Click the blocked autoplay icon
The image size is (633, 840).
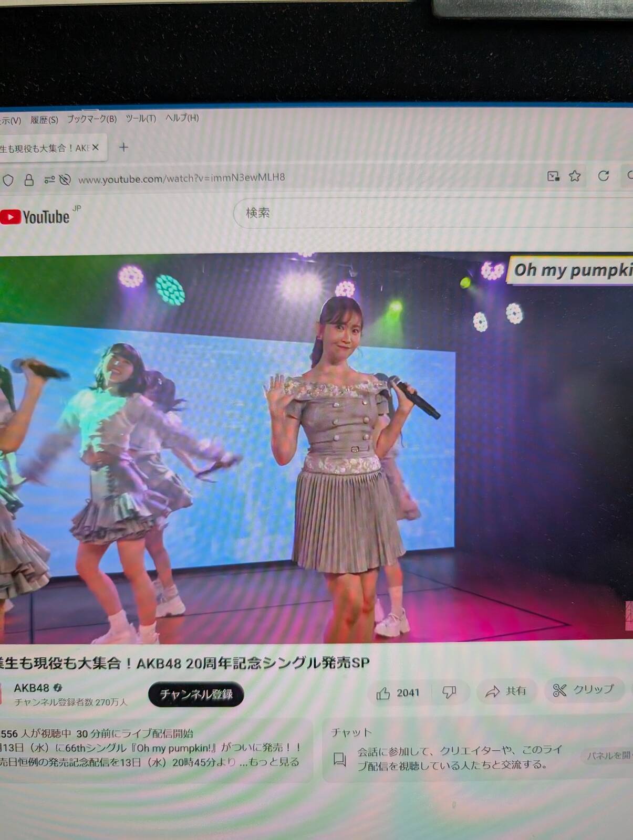coord(65,180)
